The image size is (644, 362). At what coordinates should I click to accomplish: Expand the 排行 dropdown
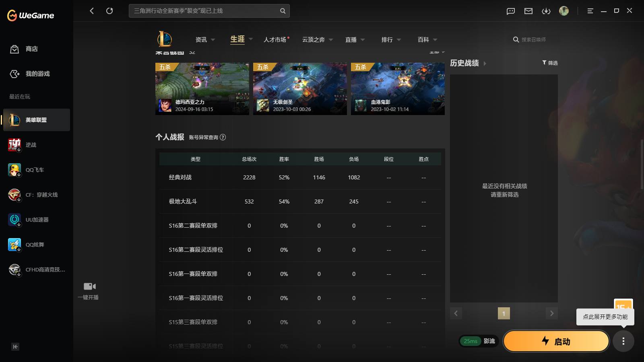[399, 40]
